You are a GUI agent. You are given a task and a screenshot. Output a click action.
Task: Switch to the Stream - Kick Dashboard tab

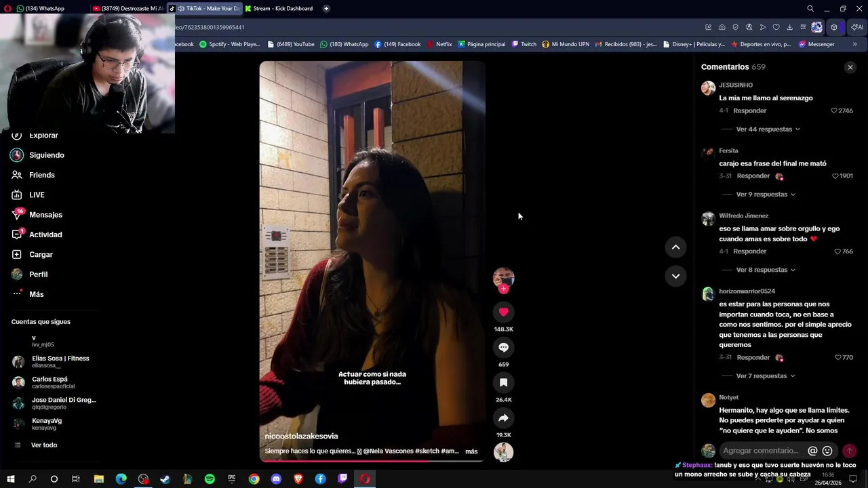(279, 8)
